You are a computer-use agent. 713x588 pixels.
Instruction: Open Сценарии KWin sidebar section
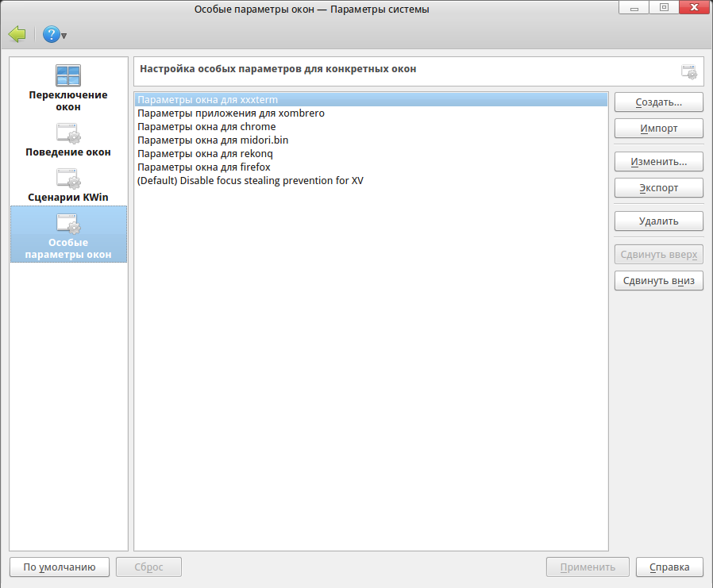click(x=68, y=186)
